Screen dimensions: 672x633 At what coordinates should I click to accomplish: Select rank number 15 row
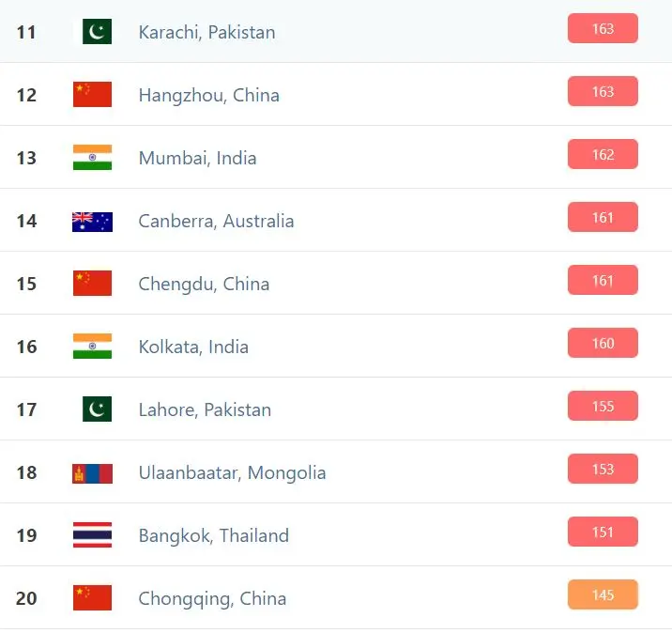coord(336,283)
